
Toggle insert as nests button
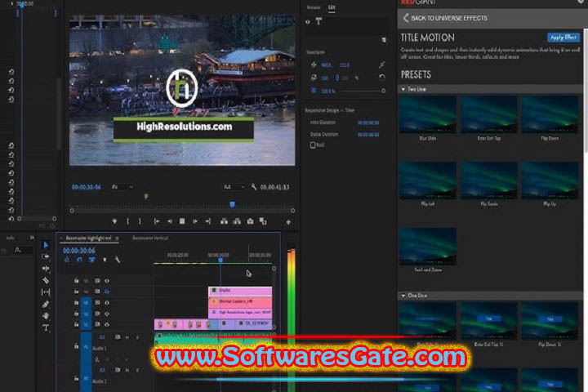pos(67,259)
